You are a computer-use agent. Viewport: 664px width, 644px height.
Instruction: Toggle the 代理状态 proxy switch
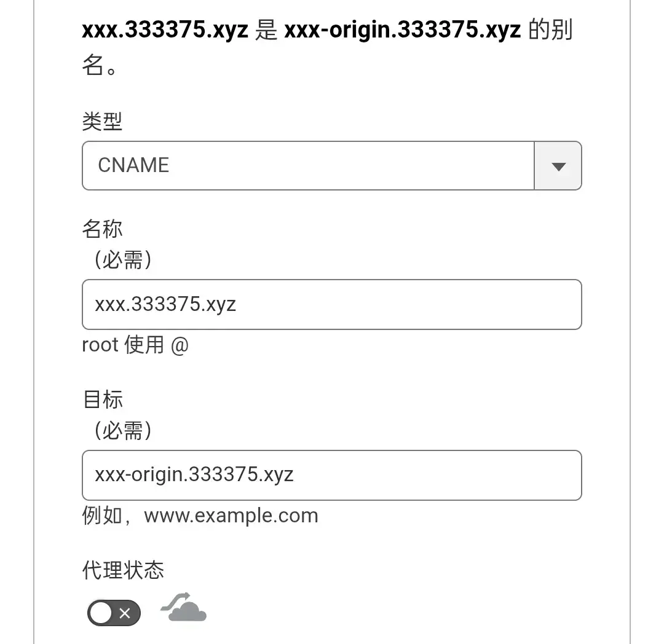(x=114, y=613)
